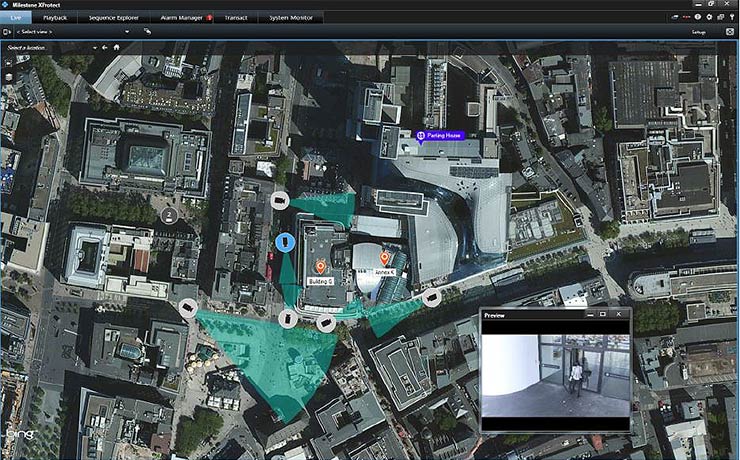Select the blue highlighted camera icon

coord(284,241)
